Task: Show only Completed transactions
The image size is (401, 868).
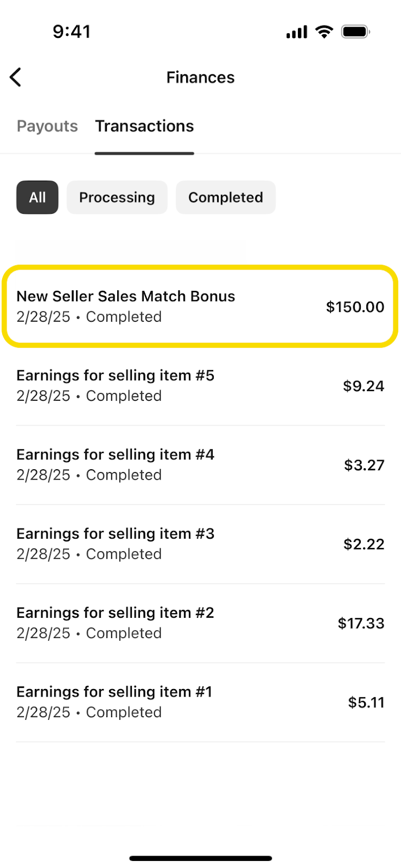Action: (x=226, y=197)
